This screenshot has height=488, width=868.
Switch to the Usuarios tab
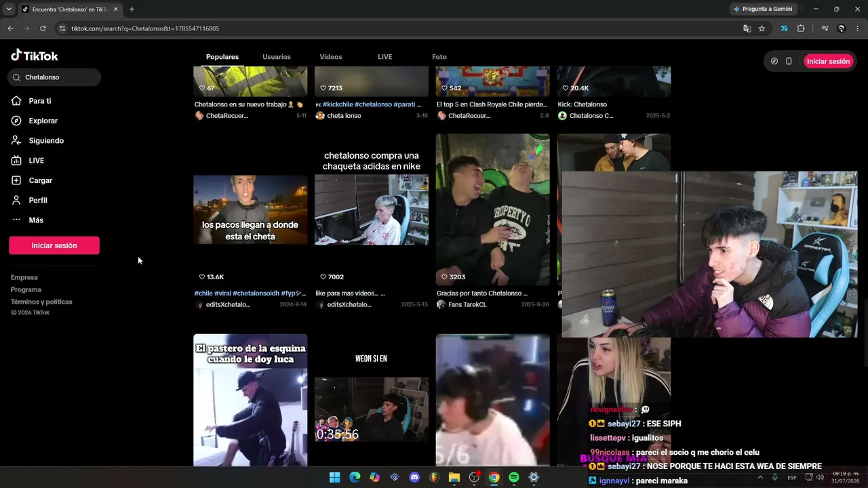(x=277, y=57)
